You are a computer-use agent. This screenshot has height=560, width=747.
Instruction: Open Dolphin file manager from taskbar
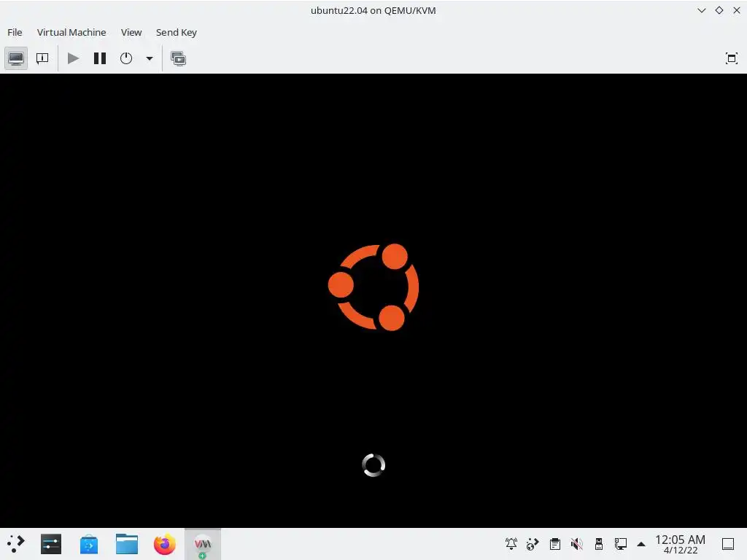(127, 544)
